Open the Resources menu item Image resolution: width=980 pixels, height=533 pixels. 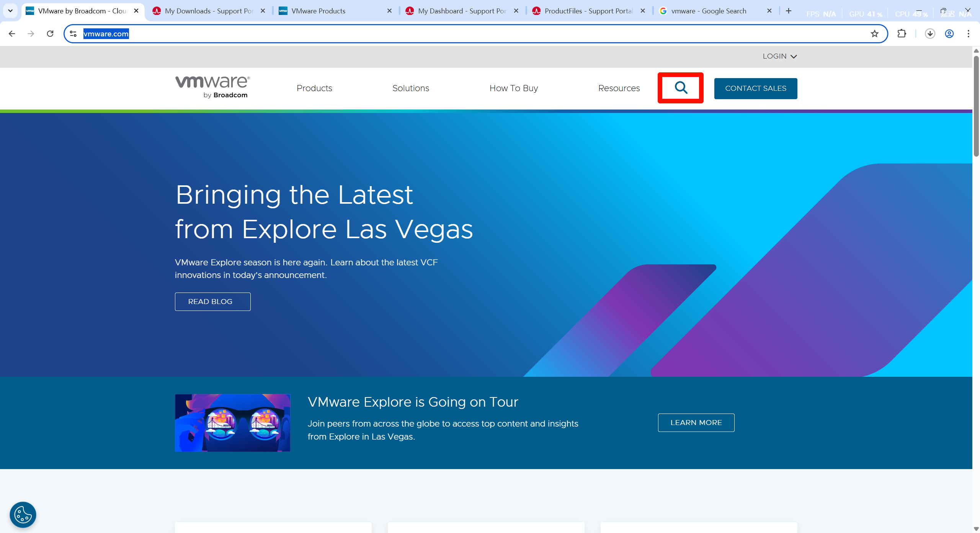point(619,88)
